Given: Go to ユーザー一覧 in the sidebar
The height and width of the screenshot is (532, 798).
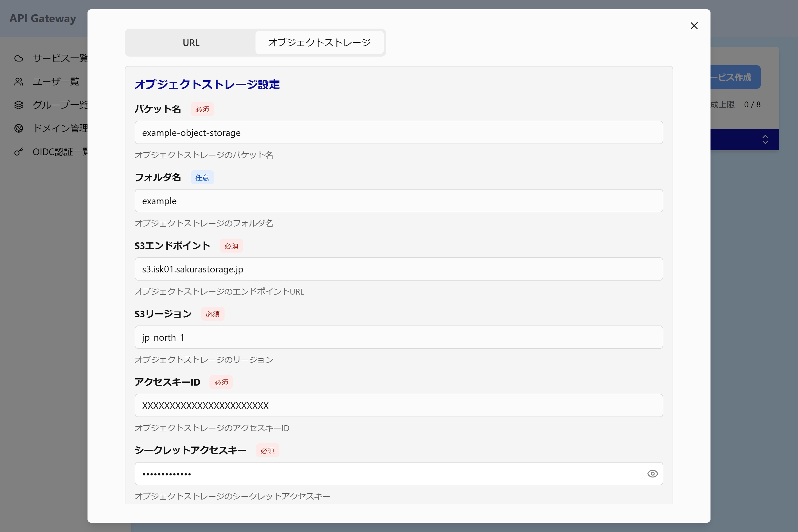Looking at the screenshot, I should [x=56, y=82].
